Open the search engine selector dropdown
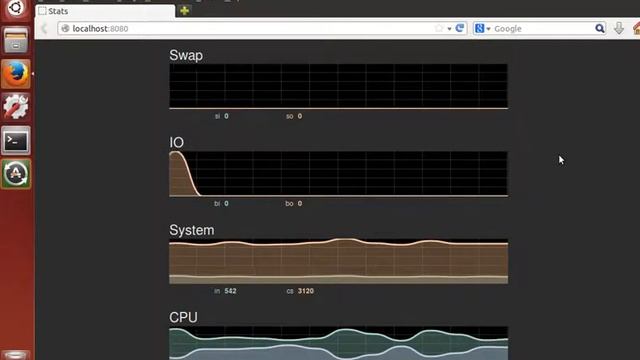Viewport: 640px width, 360px height. (x=482, y=29)
